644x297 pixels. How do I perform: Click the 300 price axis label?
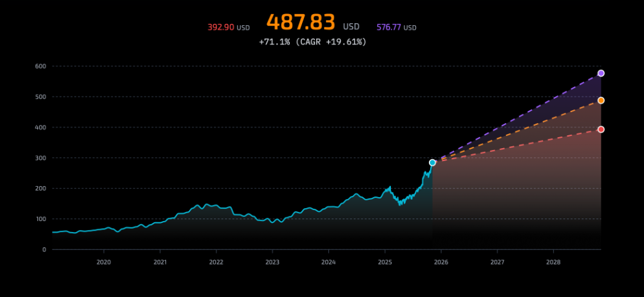coord(40,158)
